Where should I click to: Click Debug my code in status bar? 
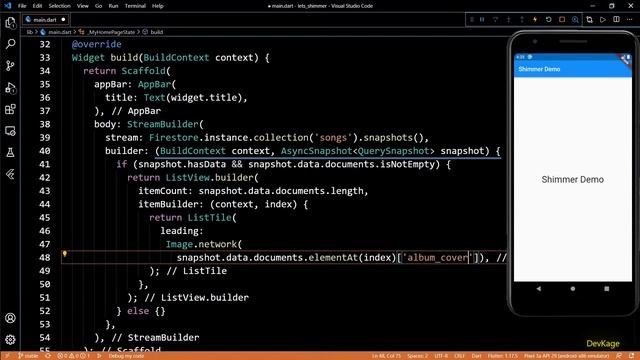(126, 356)
